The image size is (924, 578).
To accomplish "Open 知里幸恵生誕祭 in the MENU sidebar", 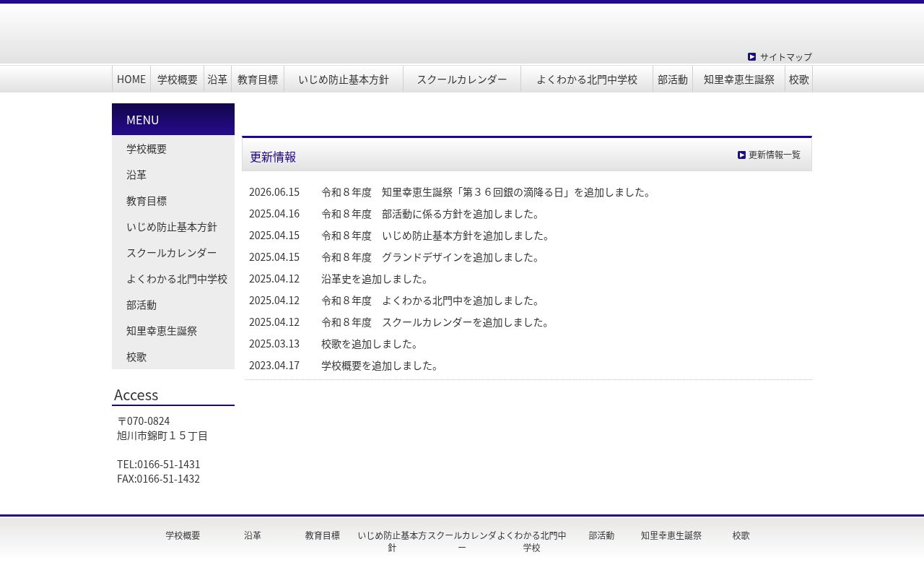I will tap(173, 331).
